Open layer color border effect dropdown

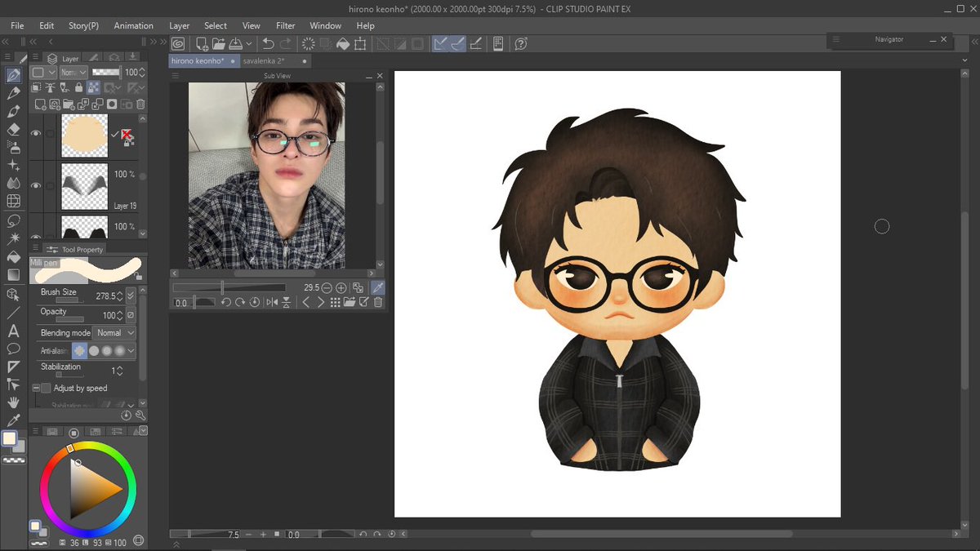pyautogui.click(x=42, y=73)
